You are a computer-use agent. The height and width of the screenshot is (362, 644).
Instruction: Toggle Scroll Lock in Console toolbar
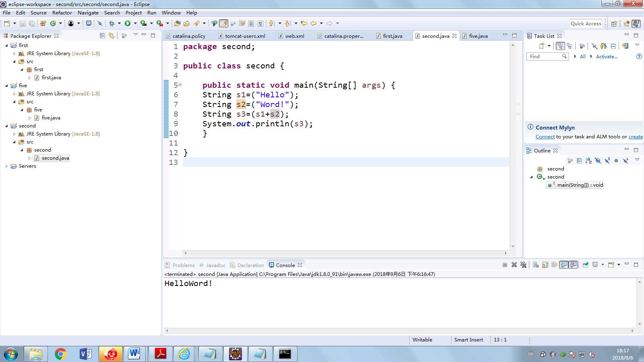pos(545,265)
